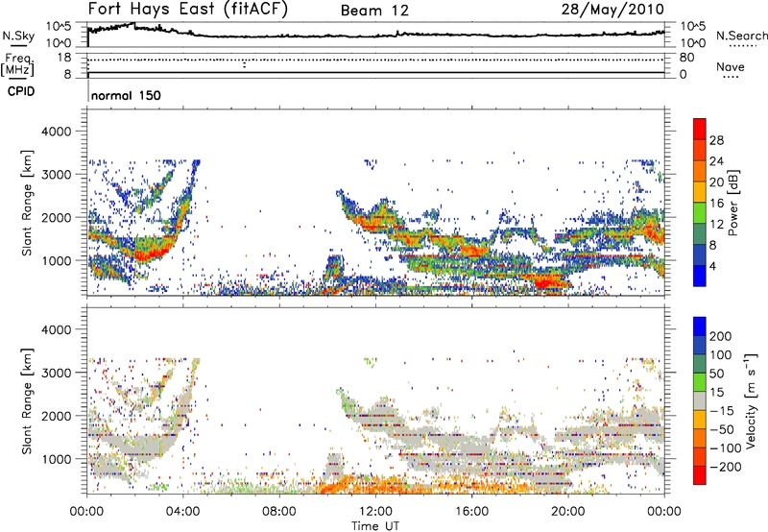Click the '80' Nave axis value
The height and width of the screenshot is (532, 768).
point(686,58)
